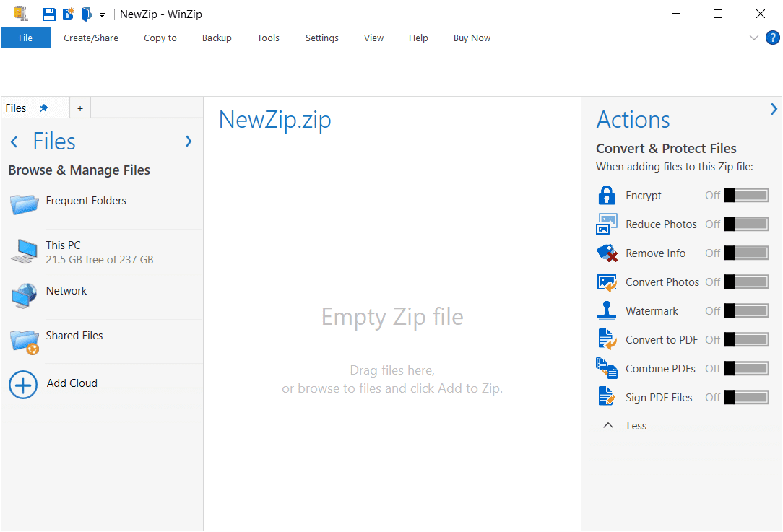Click the Convert Photos icon
The height and width of the screenshot is (532, 783).
tap(607, 282)
